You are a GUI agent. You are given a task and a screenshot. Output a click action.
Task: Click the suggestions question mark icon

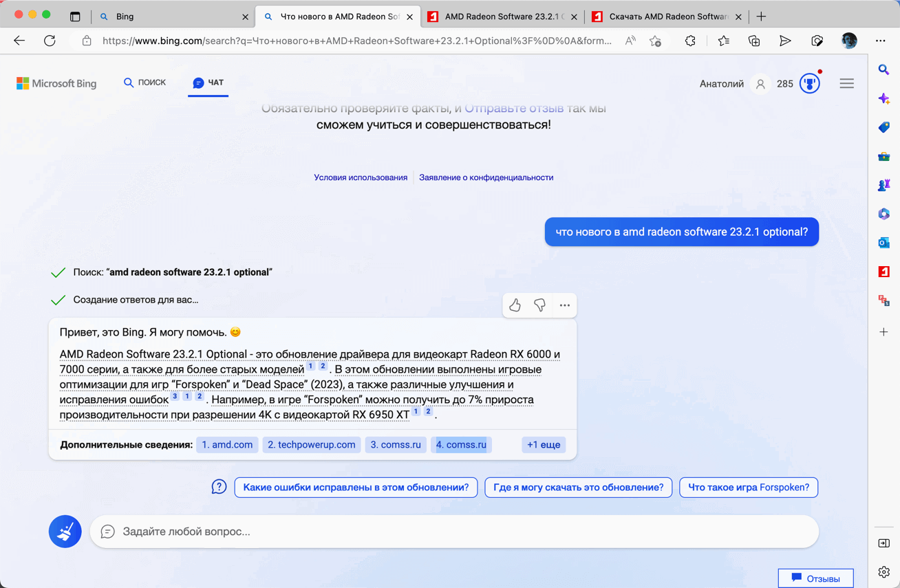(219, 488)
